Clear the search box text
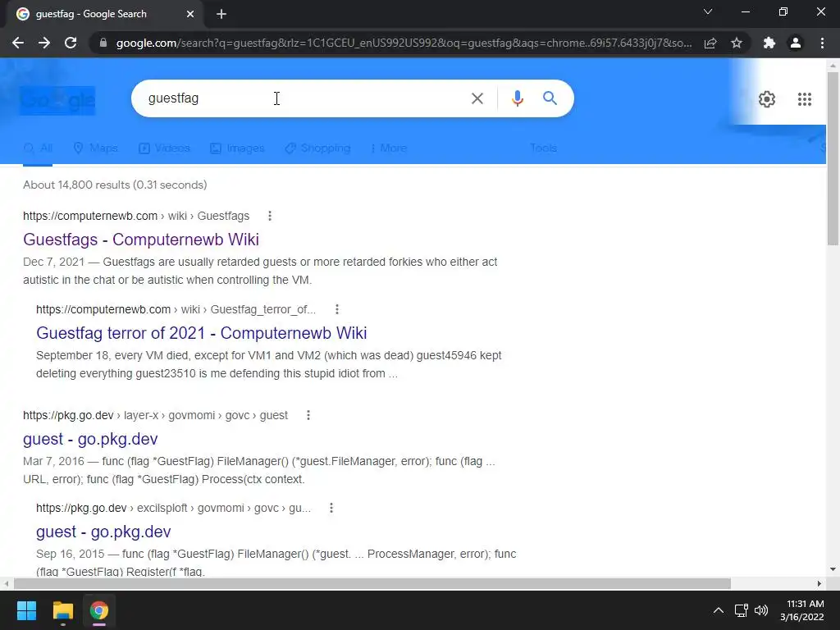 (x=477, y=98)
